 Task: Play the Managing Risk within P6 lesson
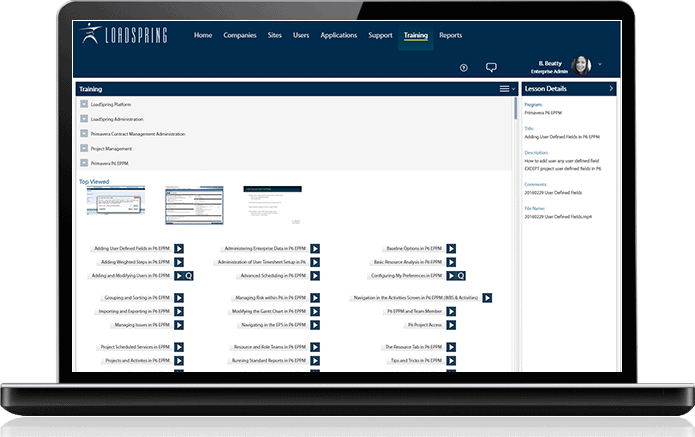(x=315, y=298)
